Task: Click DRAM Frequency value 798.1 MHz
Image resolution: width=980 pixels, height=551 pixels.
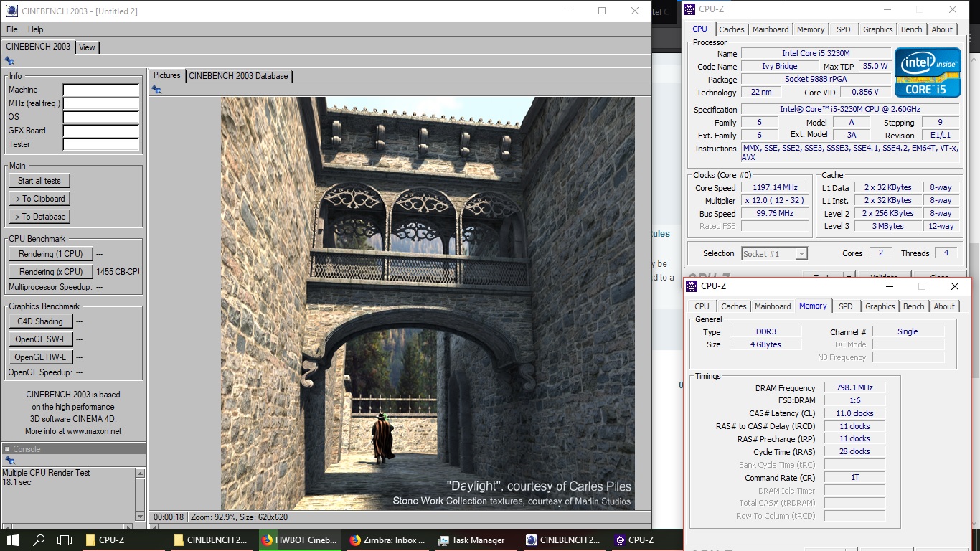Action: click(x=854, y=387)
